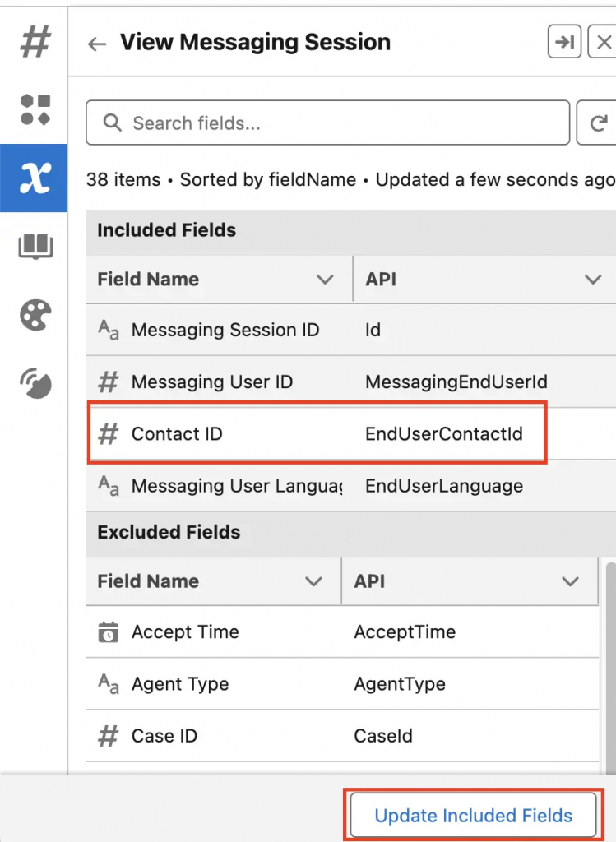
Task: Open the API column dropdown under Included Fields
Action: [x=594, y=279]
